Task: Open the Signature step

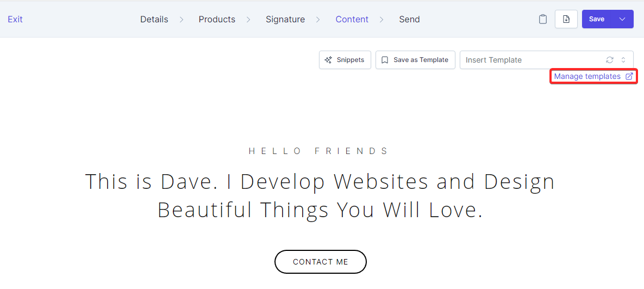Action: (x=285, y=19)
